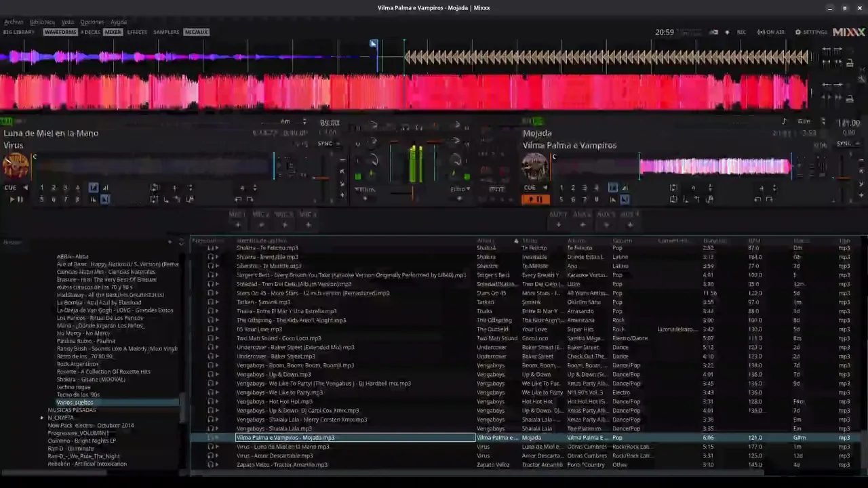Preview play icon on Tarkan - Şımarık row

[x=217, y=302]
